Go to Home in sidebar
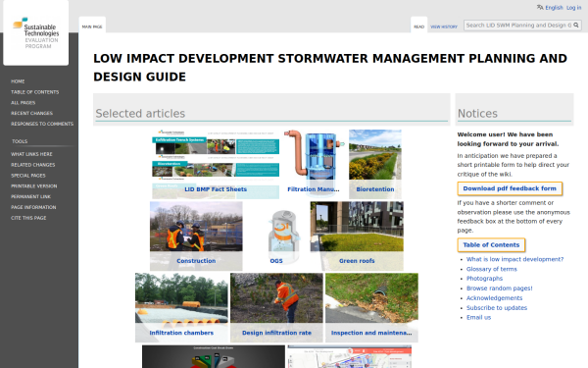Screen dimensions: 588x368 (18, 81)
